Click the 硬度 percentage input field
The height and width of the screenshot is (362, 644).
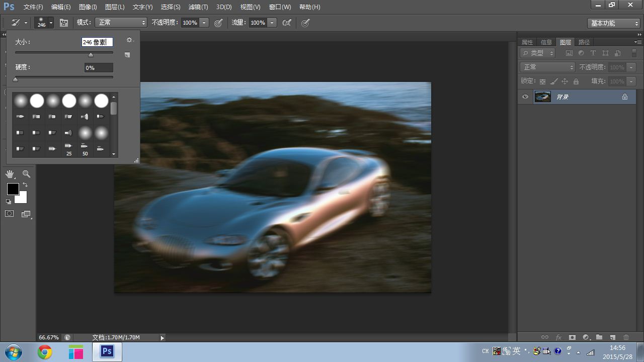click(99, 68)
